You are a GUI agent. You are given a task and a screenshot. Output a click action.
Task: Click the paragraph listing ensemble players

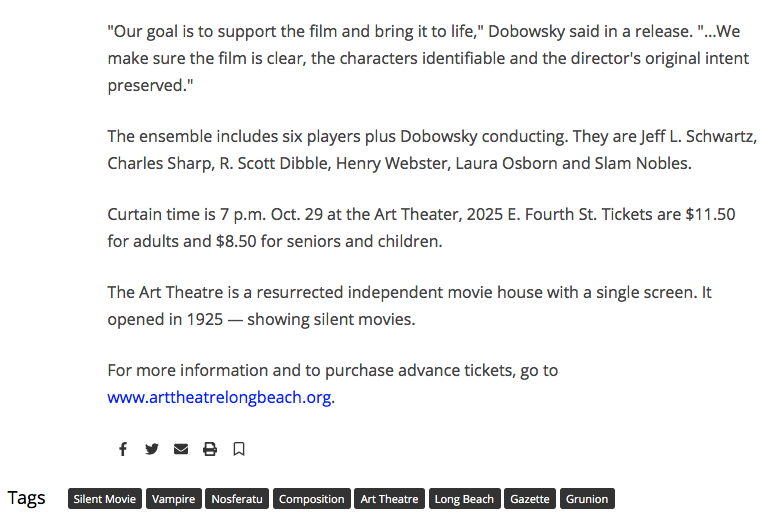coord(432,149)
